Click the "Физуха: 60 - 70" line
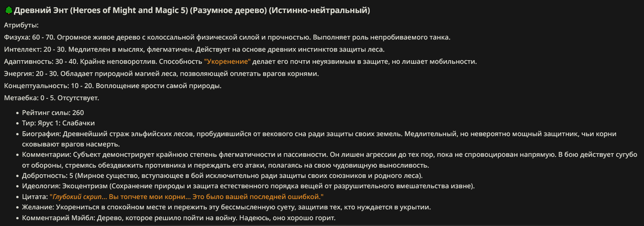 tap(227, 37)
